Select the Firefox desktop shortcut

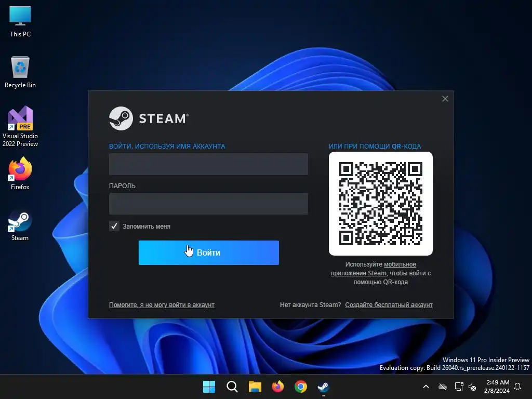pyautogui.click(x=20, y=174)
